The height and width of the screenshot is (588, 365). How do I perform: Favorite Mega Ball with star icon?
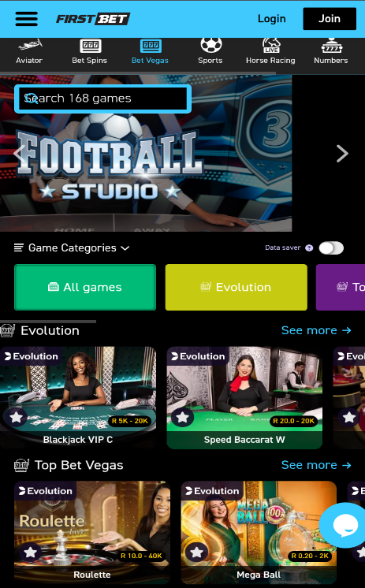click(x=197, y=552)
